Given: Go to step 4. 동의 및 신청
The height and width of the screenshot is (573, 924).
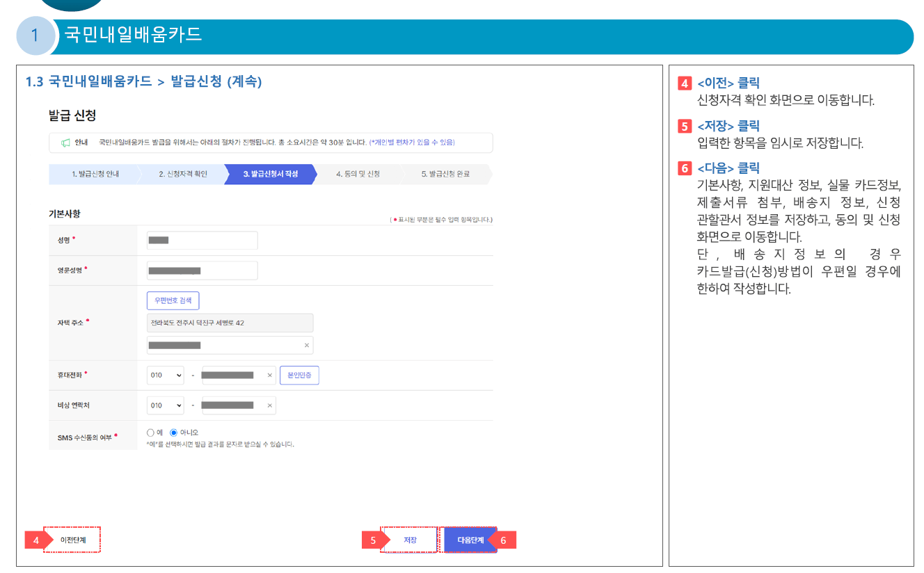Looking at the screenshot, I should (358, 174).
